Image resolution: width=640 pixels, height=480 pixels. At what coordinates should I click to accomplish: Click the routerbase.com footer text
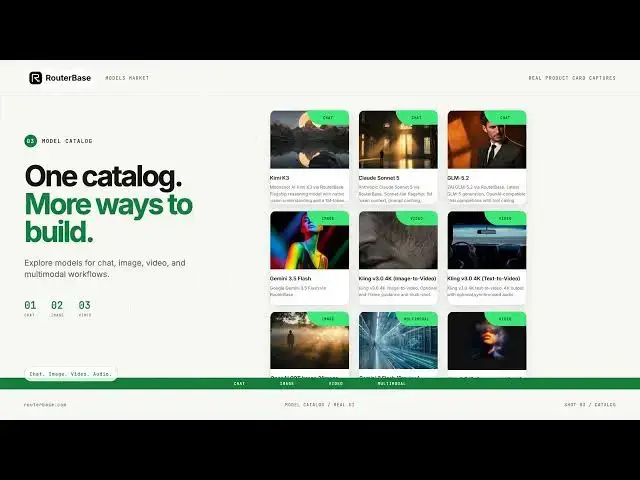pyautogui.click(x=45, y=405)
